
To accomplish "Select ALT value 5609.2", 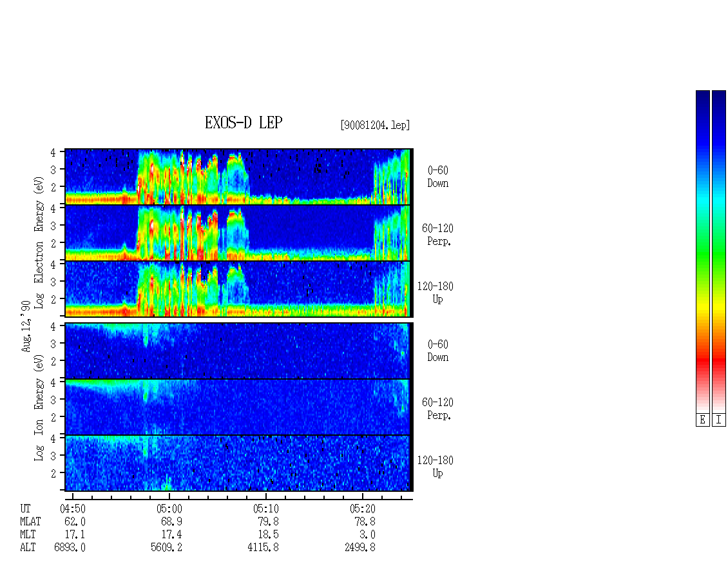I will [167, 547].
